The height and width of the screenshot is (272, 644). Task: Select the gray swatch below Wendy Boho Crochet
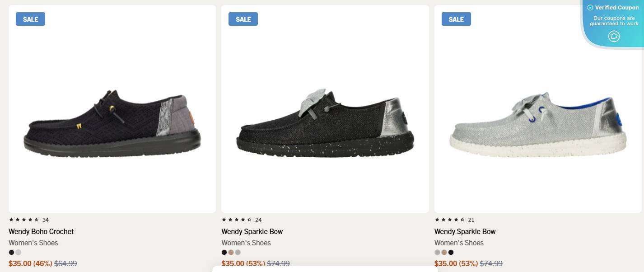(18, 252)
